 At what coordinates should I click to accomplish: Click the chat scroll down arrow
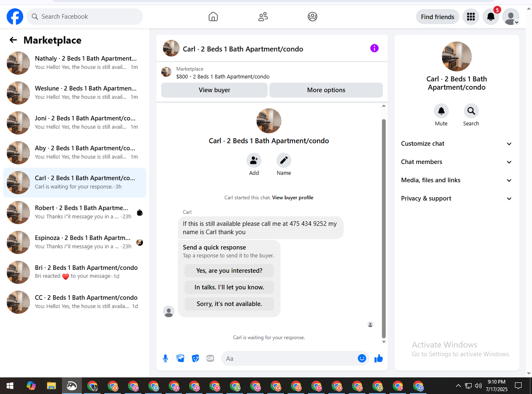384,342
